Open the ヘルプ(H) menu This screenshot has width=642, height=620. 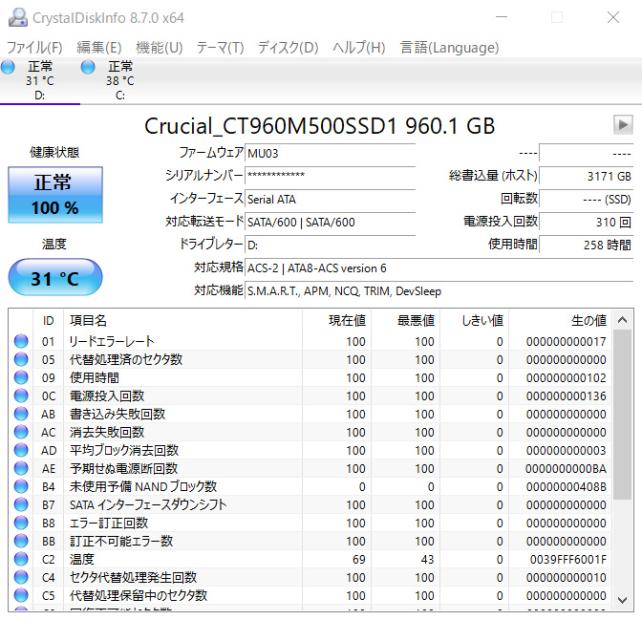pyautogui.click(x=359, y=48)
